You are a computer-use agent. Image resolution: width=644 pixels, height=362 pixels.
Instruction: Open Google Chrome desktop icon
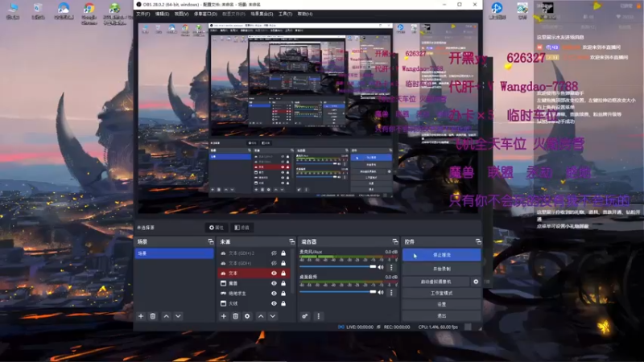click(89, 14)
